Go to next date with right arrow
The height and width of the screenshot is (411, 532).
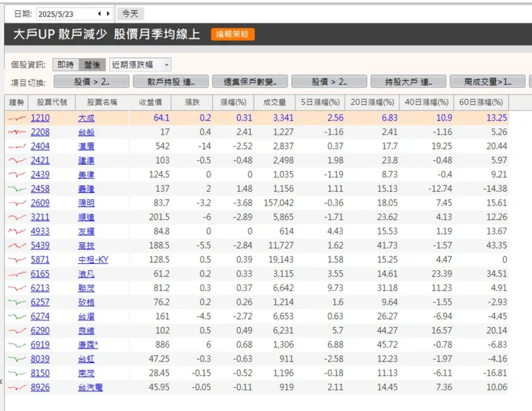(x=108, y=14)
